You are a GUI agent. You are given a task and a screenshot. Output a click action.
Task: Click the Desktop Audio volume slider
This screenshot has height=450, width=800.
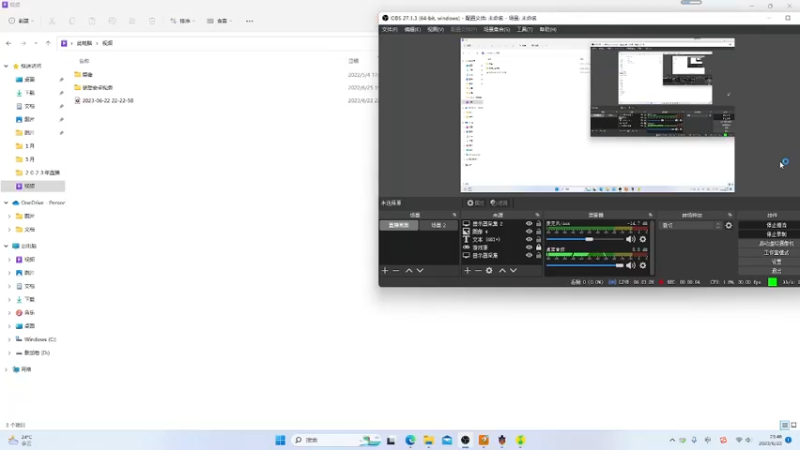tap(585, 265)
